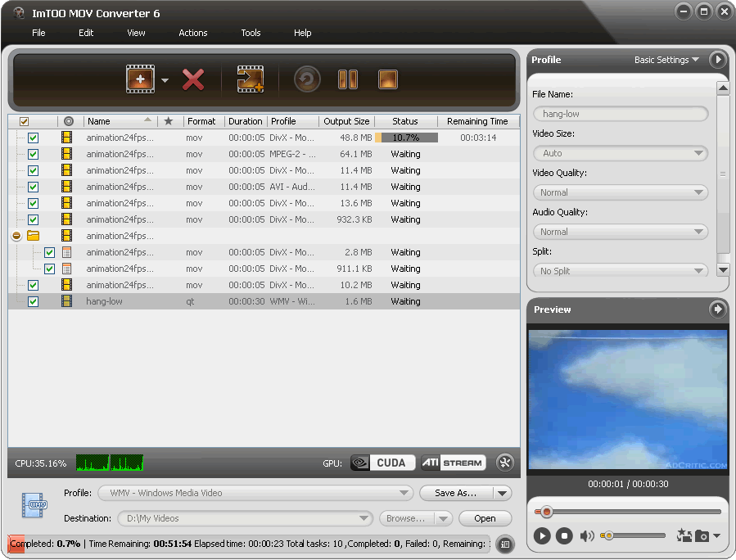This screenshot has width=736, height=560.
Task: Click the star column header icon
Action: click(x=168, y=121)
